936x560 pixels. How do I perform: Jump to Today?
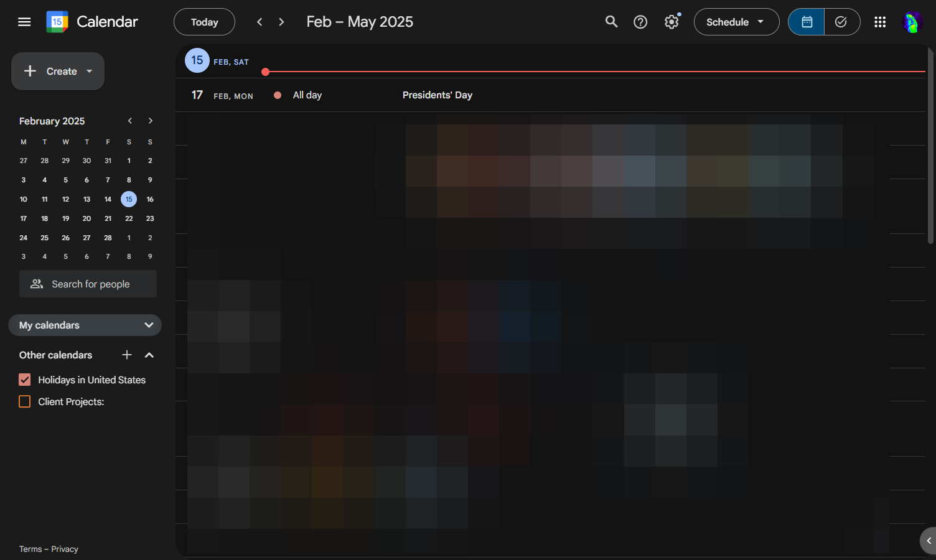[x=204, y=22]
